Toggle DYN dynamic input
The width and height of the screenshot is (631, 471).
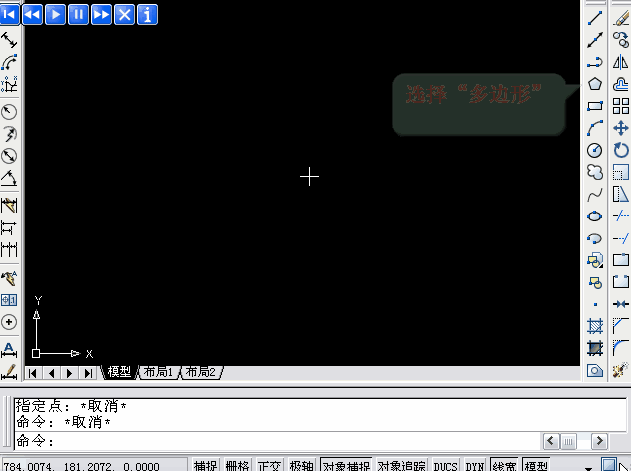[x=474, y=465]
